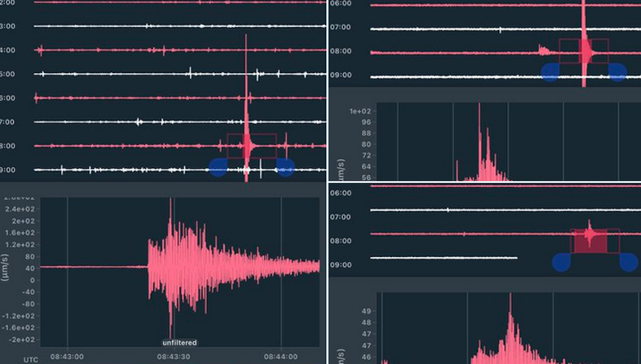Click the 1.6e+02 amplitude axis label

coord(20,233)
